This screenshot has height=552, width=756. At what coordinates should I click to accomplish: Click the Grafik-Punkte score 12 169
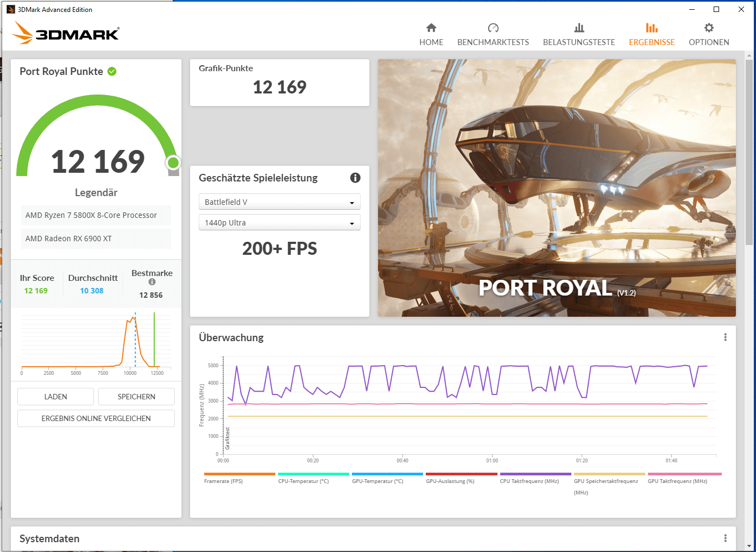click(x=280, y=87)
